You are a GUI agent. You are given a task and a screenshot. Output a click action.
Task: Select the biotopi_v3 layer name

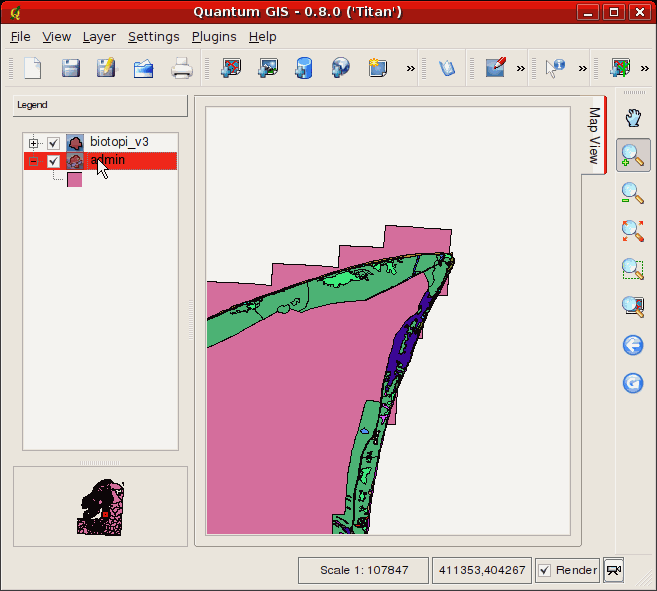pos(119,142)
